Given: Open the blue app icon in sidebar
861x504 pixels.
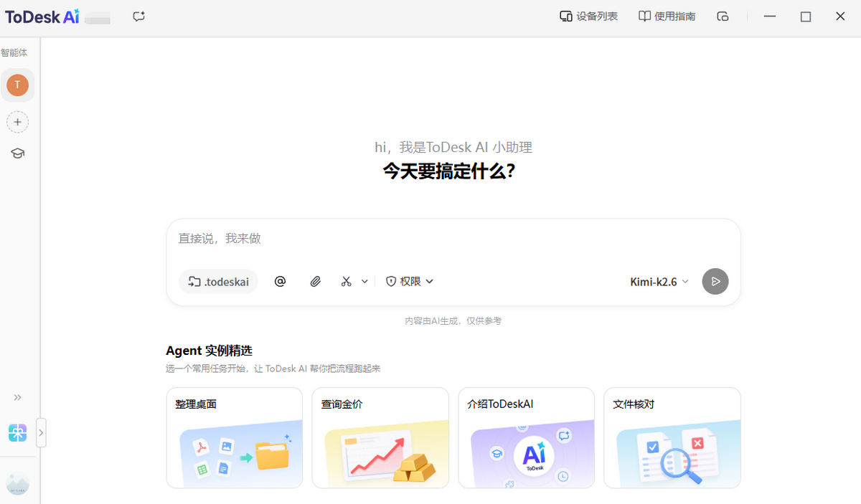Looking at the screenshot, I should 17,433.
